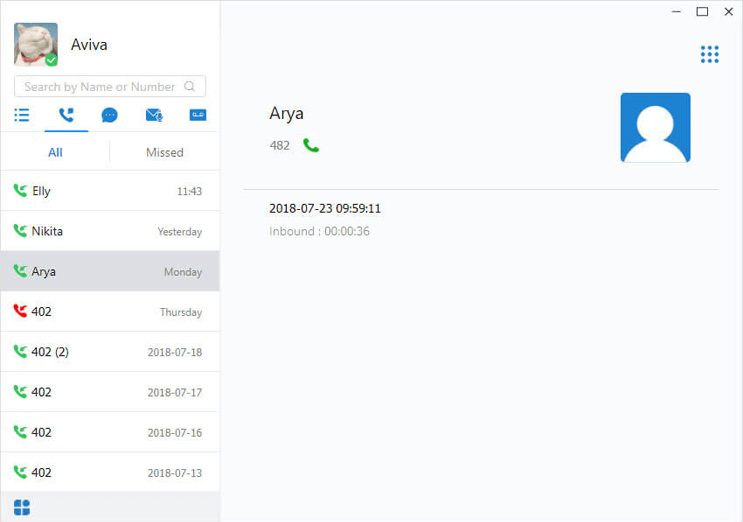Click the Search by Name or Number field
The height and width of the screenshot is (522, 743).
point(110,86)
